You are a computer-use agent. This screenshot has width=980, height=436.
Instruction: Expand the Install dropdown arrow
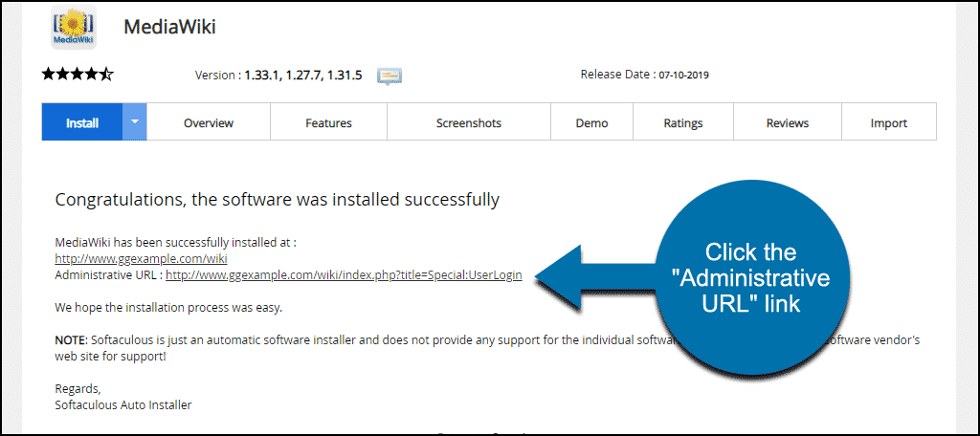tap(134, 121)
